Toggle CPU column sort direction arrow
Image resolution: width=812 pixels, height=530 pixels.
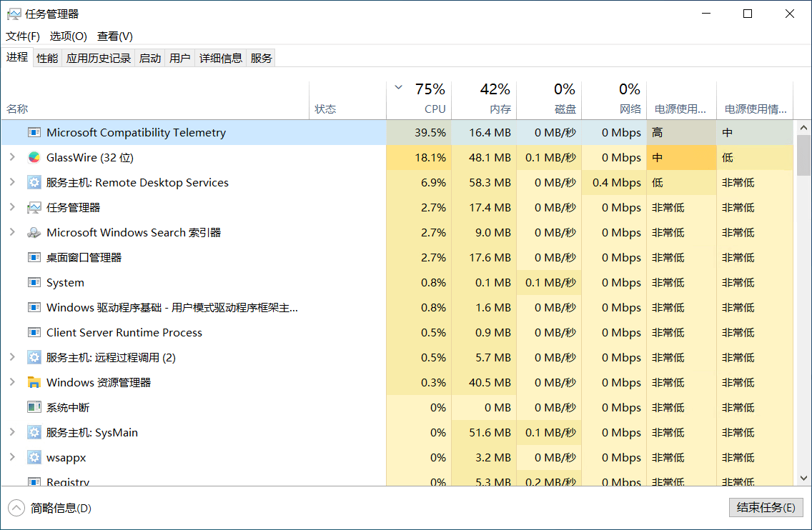coord(398,87)
